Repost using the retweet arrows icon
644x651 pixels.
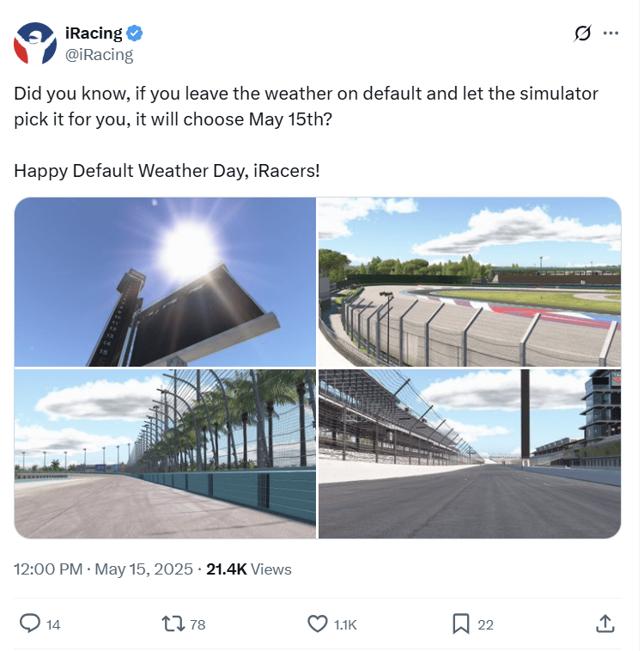(173, 624)
